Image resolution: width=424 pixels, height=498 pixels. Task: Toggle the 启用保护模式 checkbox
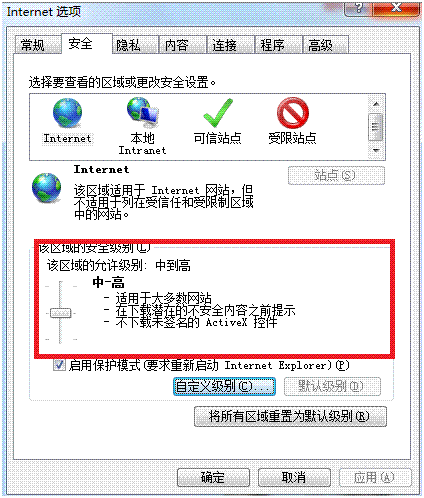tap(59, 365)
